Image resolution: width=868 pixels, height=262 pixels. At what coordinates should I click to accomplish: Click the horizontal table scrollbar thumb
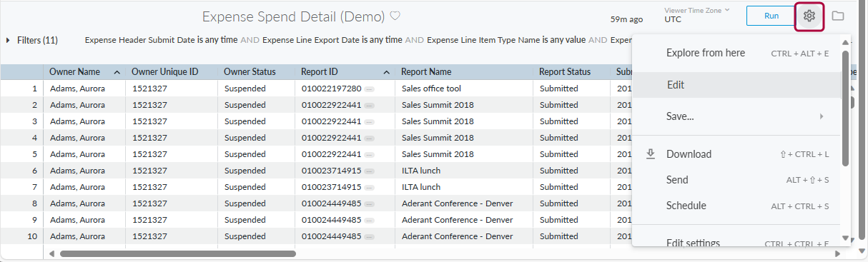coord(178,253)
